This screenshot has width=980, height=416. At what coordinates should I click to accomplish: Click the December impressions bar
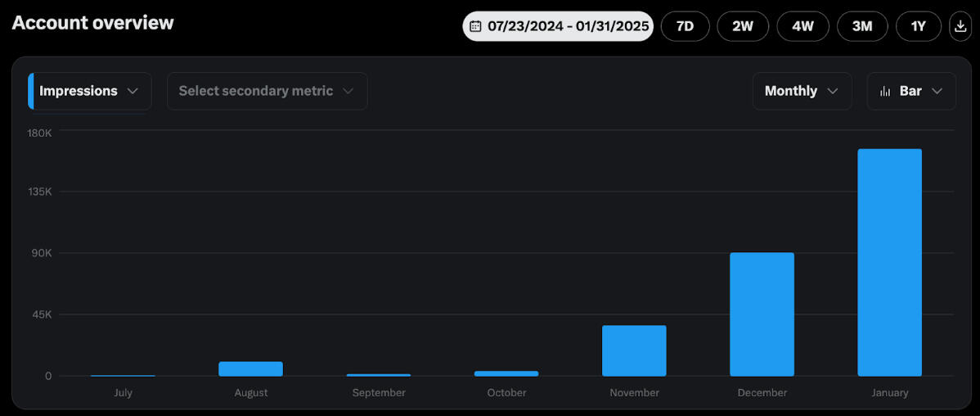[x=762, y=314]
